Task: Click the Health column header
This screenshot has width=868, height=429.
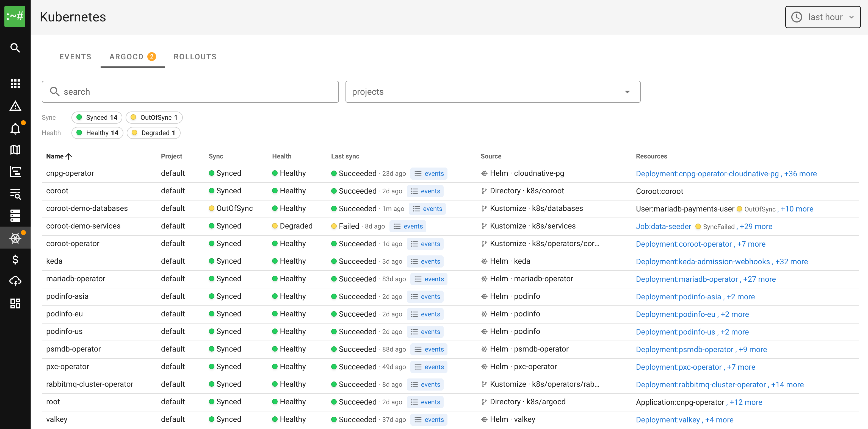Action: [282, 156]
